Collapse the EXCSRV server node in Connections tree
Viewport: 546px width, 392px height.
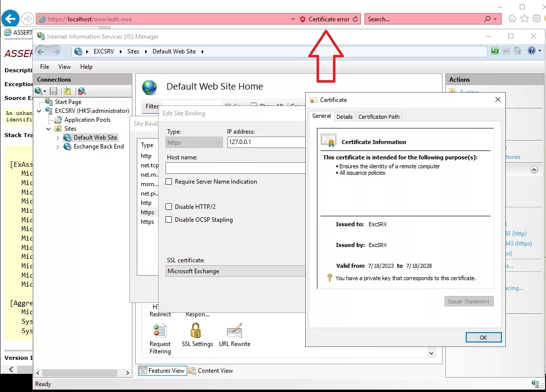[39, 111]
